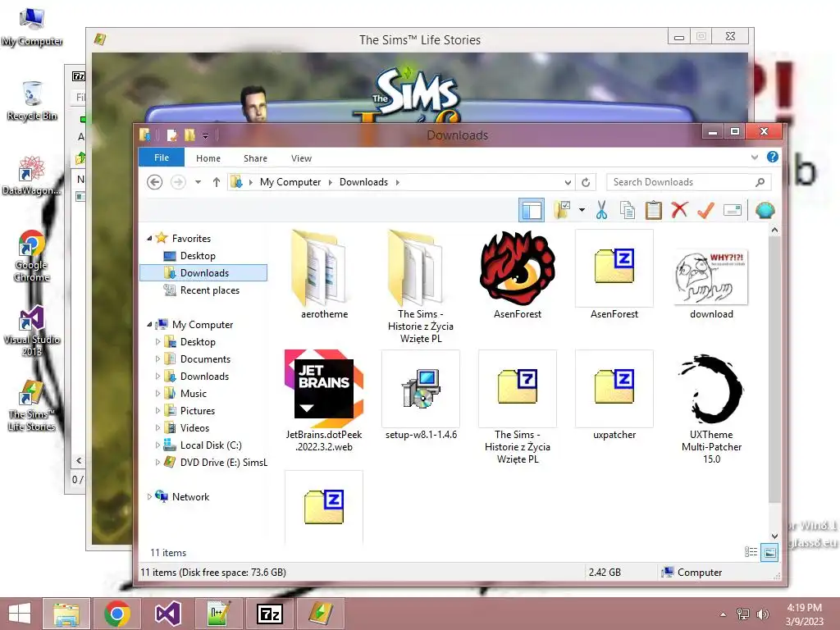Viewport: 840px width, 630px height.
Task: Click the Paste clipboard icon
Action: point(654,210)
